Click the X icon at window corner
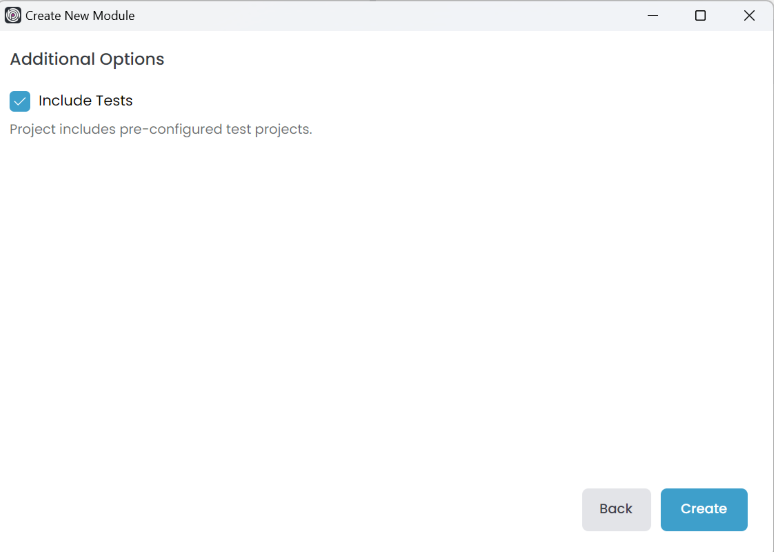The width and height of the screenshot is (774, 552). coord(749,15)
